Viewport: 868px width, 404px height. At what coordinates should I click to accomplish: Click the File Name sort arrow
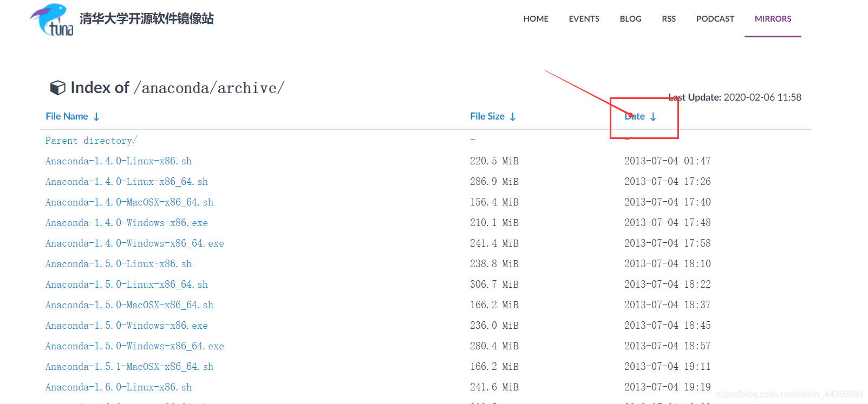pyautogui.click(x=96, y=117)
